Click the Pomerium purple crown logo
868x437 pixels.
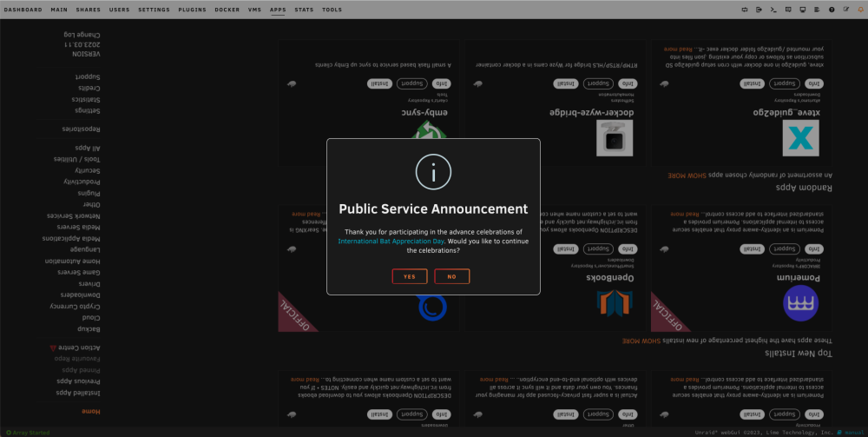pos(800,303)
